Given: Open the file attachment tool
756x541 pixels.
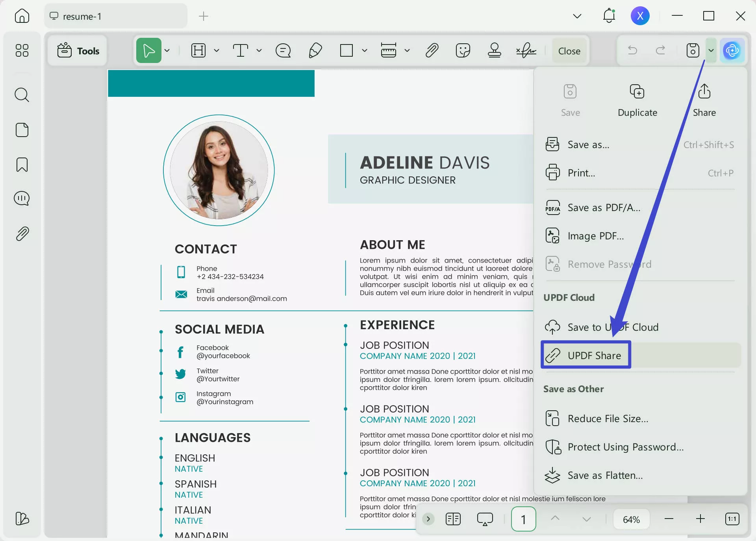Looking at the screenshot, I should 432,50.
